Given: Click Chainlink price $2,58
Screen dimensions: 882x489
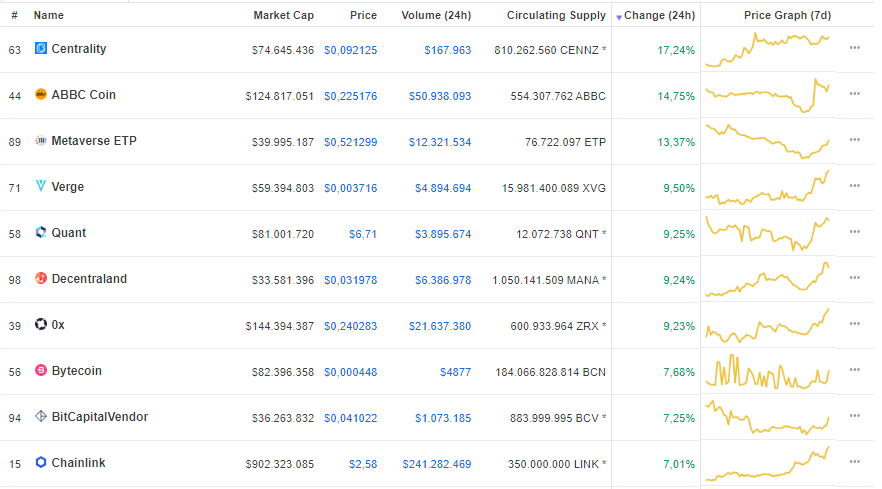Looking at the screenshot, I should (363, 464).
